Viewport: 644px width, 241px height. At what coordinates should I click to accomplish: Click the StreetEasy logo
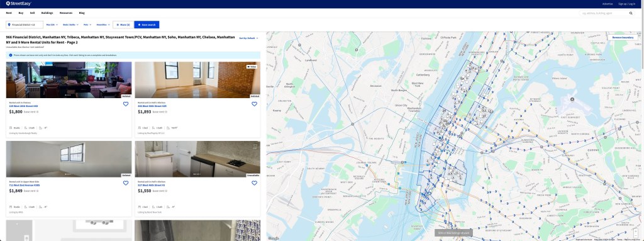[18, 4]
